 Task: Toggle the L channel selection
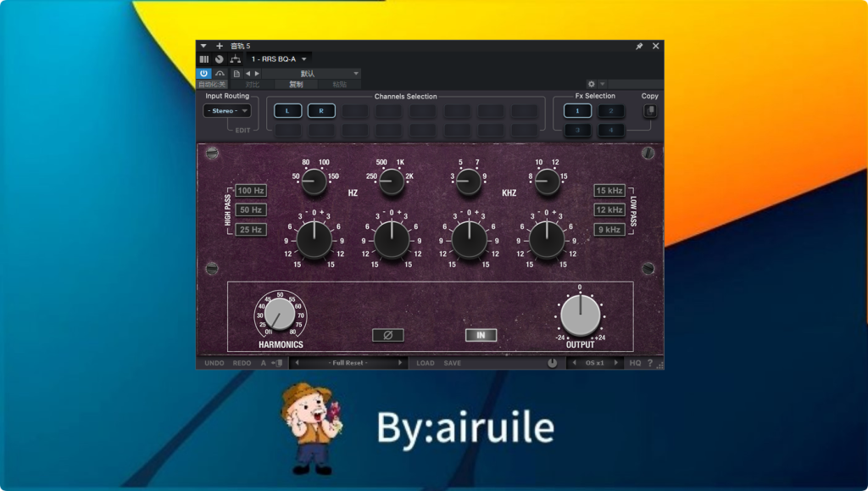click(x=288, y=111)
